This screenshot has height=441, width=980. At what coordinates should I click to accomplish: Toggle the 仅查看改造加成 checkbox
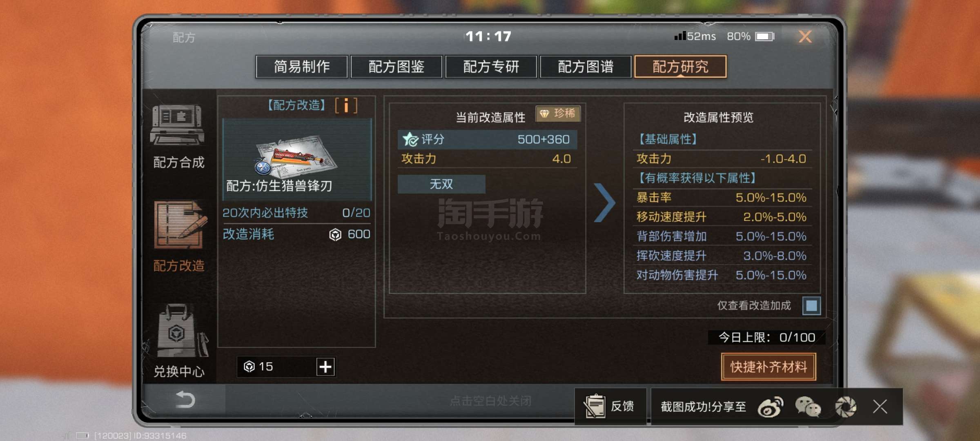tap(811, 305)
